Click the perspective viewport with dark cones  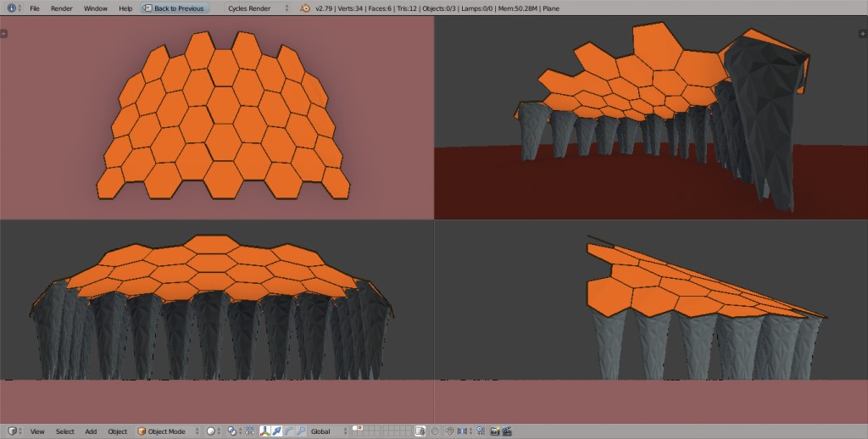pos(651,117)
